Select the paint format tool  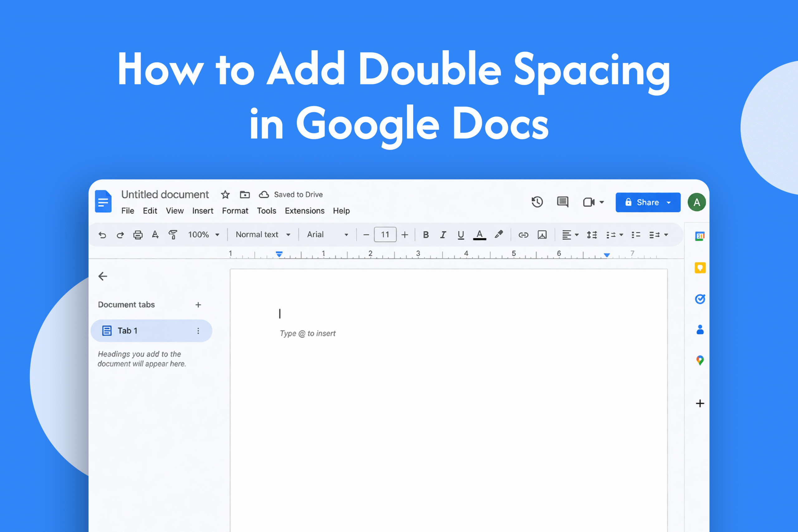click(172, 234)
